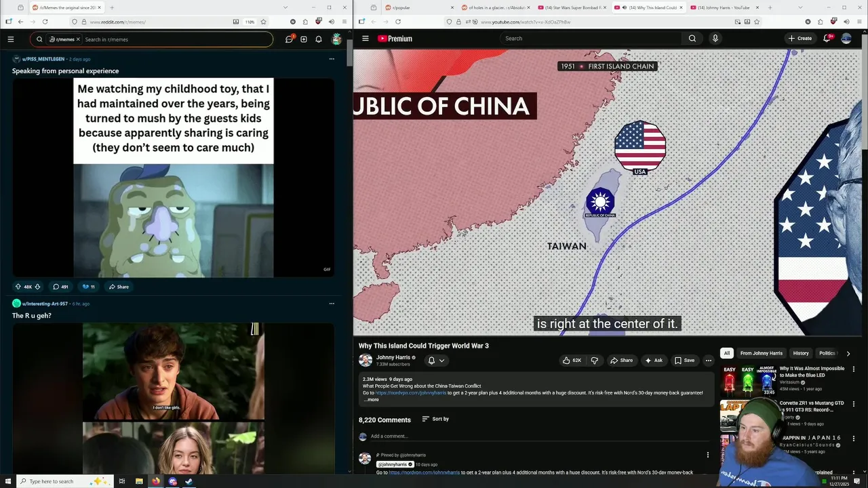Open YouTube notifications bell showing 9+
Image resolution: width=868 pixels, height=488 pixels.
(x=827, y=39)
